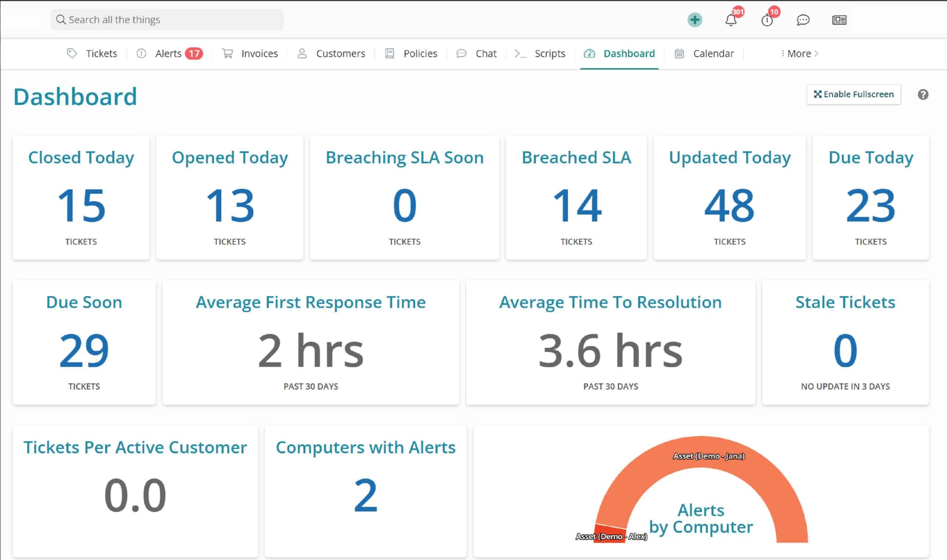This screenshot has width=947, height=560.
Task: Open the Updated Today 48 card
Action: [x=729, y=197]
